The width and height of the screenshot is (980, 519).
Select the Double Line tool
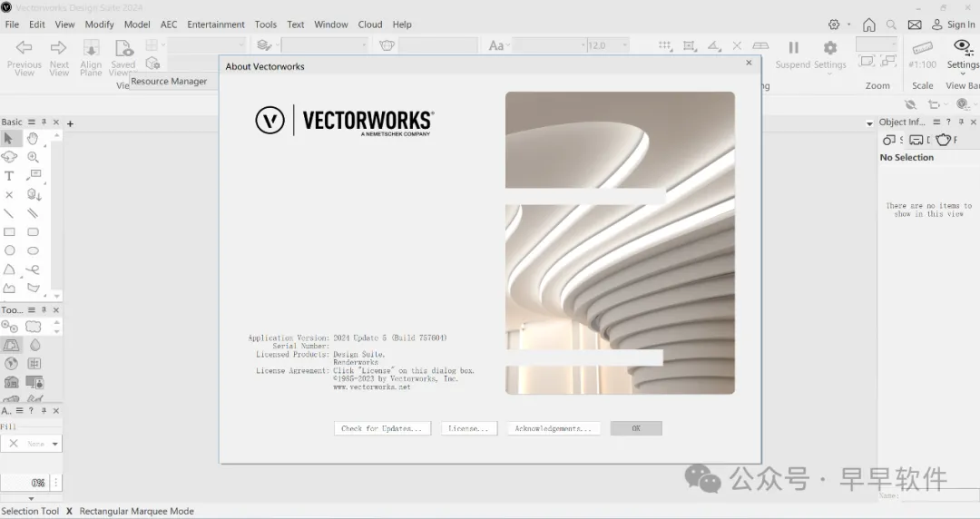33,214
